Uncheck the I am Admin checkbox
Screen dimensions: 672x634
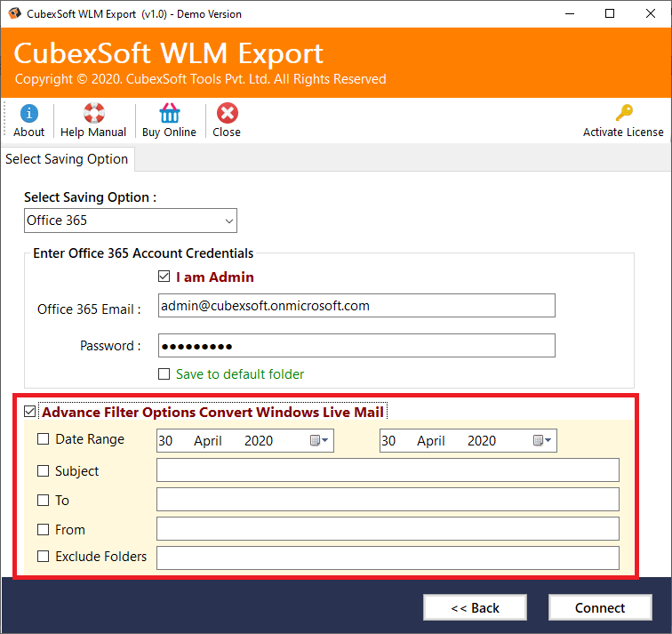point(164,277)
